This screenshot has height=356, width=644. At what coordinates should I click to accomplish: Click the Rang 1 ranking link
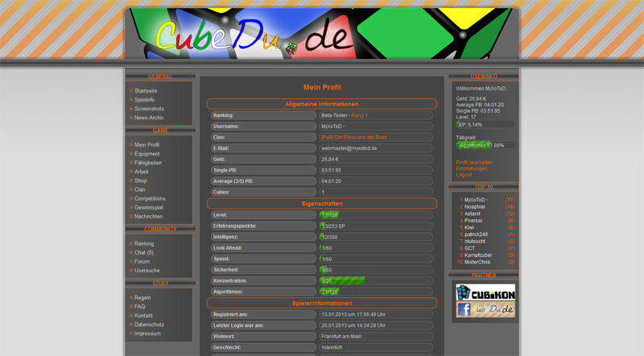(359, 115)
